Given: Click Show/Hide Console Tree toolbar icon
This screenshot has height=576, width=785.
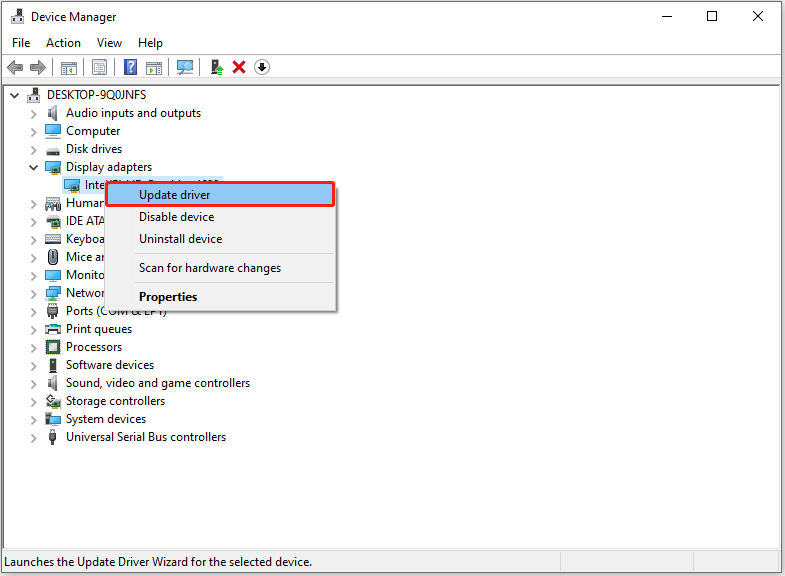Looking at the screenshot, I should click(69, 67).
